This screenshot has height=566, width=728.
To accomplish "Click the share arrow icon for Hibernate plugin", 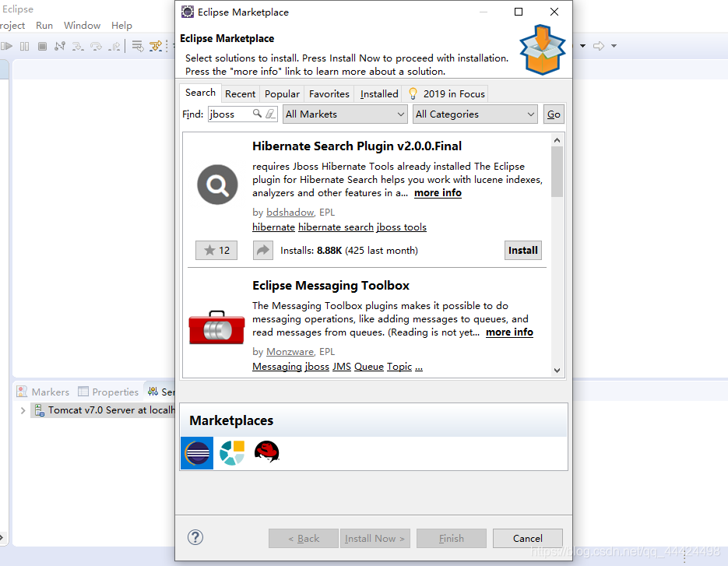I will pyautogui.click(x=263, y=250).
